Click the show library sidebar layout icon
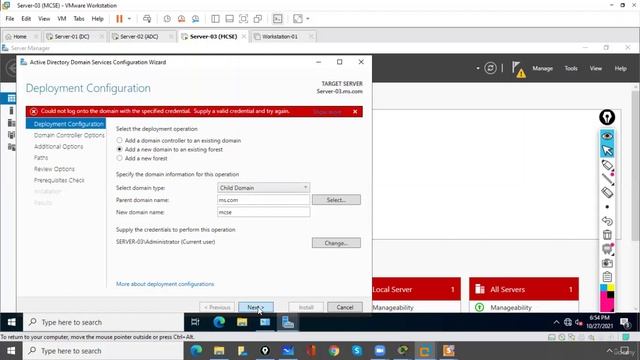This screenshot has width=640, height=360. click(216, 19)
